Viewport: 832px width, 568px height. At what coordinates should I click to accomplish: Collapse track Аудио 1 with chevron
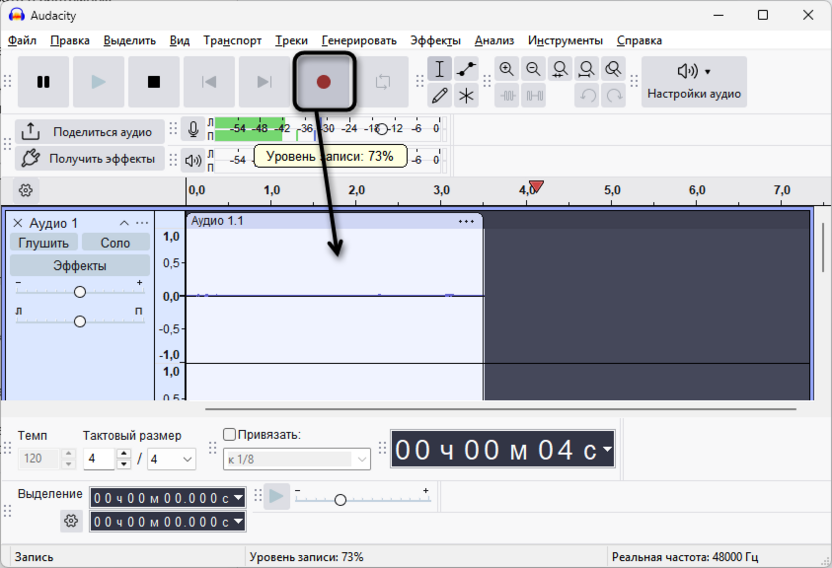click(x=124, y=223)
